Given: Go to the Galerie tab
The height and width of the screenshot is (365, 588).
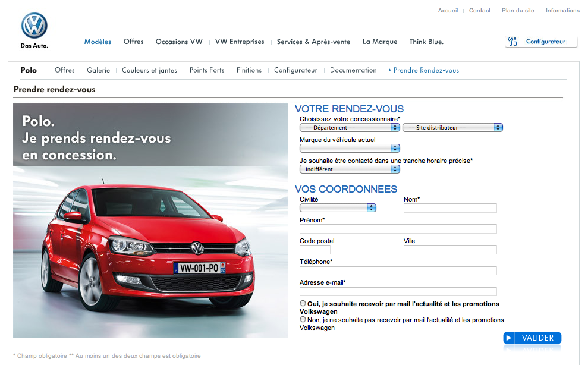Looking at the screenshot, I should [x=98, y=70].
